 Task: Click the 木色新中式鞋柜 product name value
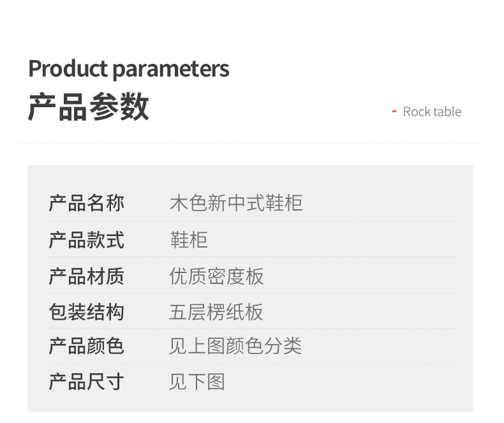[x=236, y=204]
